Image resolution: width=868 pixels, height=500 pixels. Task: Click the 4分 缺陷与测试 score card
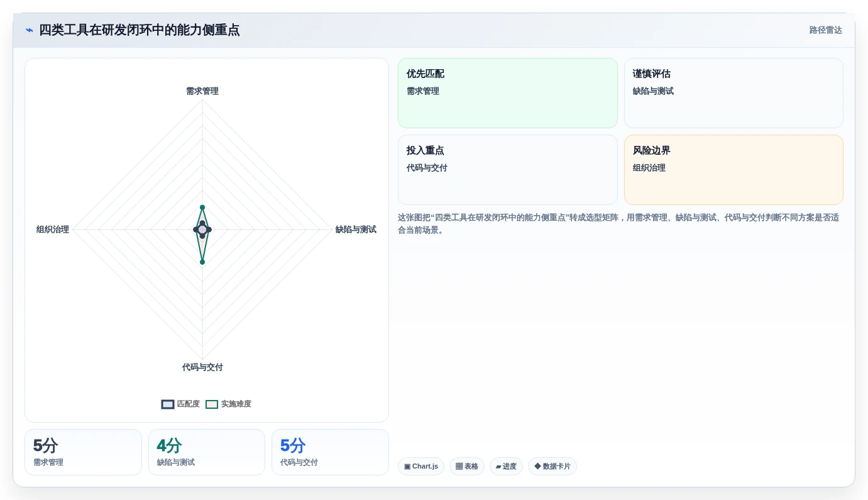tap(207, 452)
